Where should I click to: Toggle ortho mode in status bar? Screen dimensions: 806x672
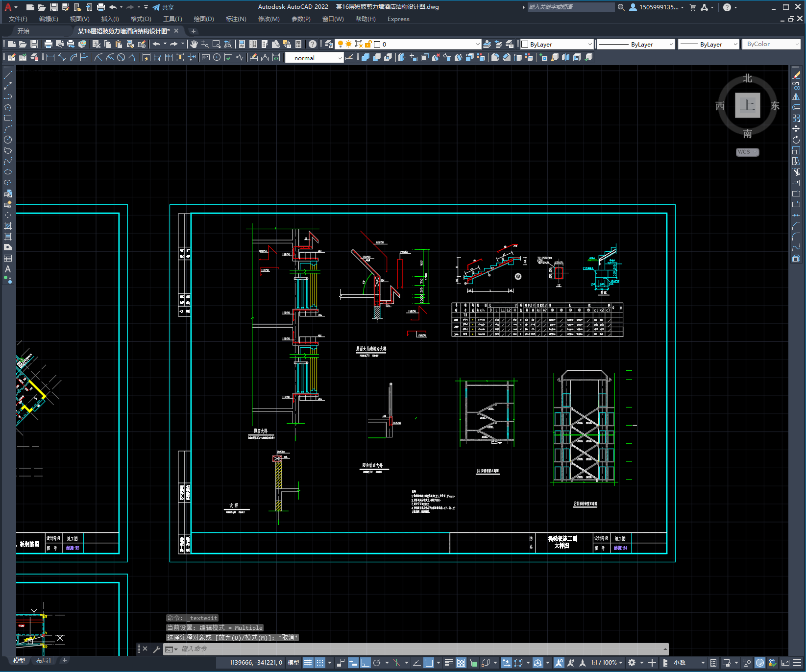(365, 663)
